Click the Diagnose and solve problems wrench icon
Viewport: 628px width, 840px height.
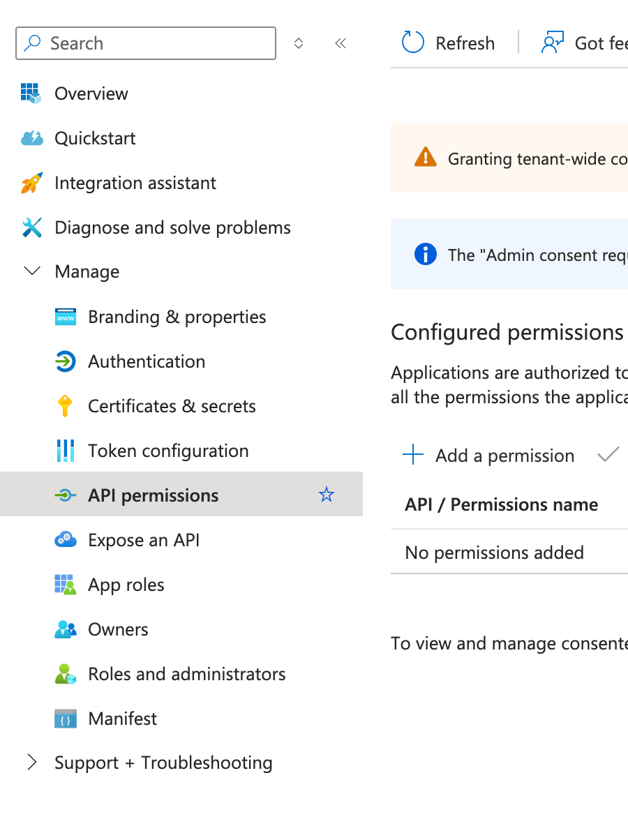tap(32, 227)
